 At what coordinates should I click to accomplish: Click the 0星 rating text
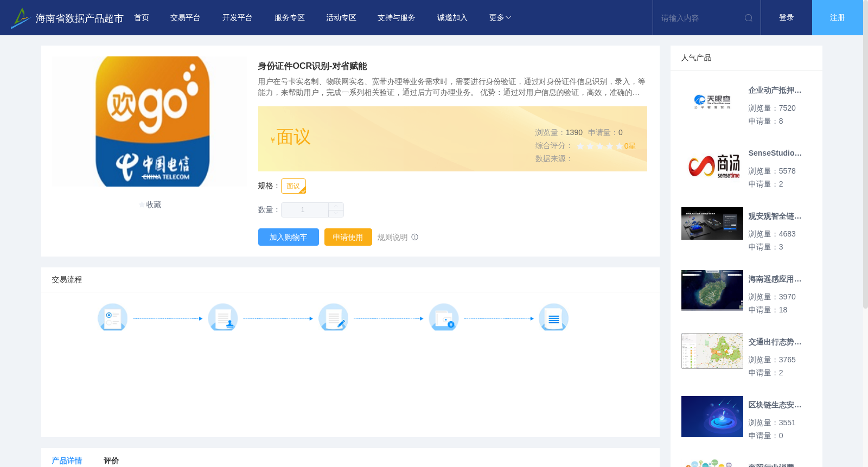click(x=630, y=146)
